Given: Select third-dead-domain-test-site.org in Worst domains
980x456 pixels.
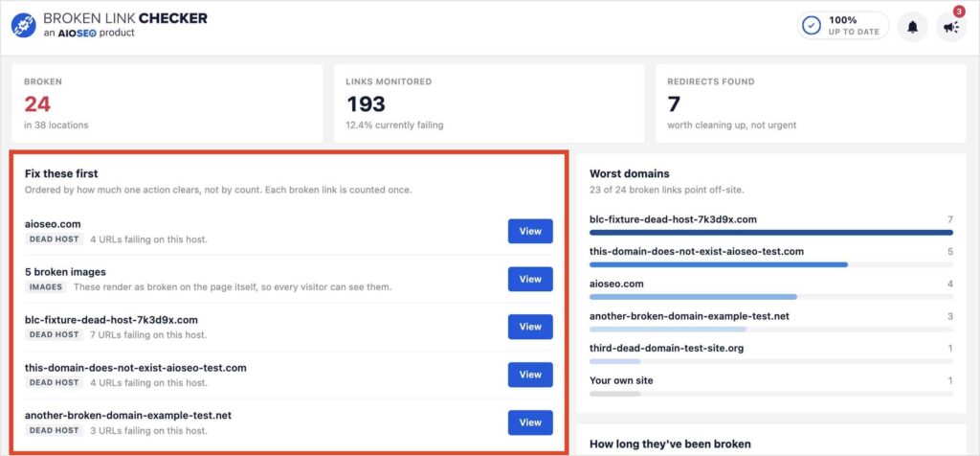Looking at the screenshot, I should coord(666,348).
